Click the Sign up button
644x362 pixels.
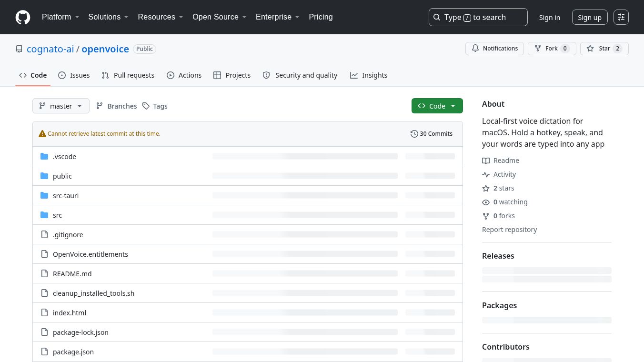tap(590, 18)
